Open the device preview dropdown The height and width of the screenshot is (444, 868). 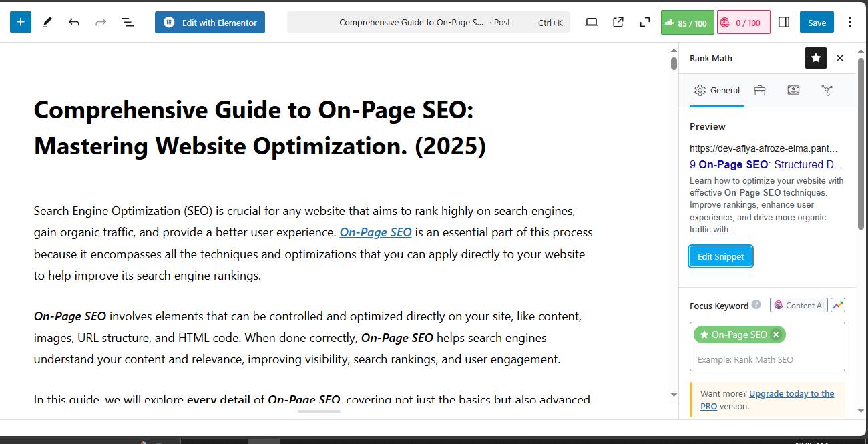(x=591, y=21)
